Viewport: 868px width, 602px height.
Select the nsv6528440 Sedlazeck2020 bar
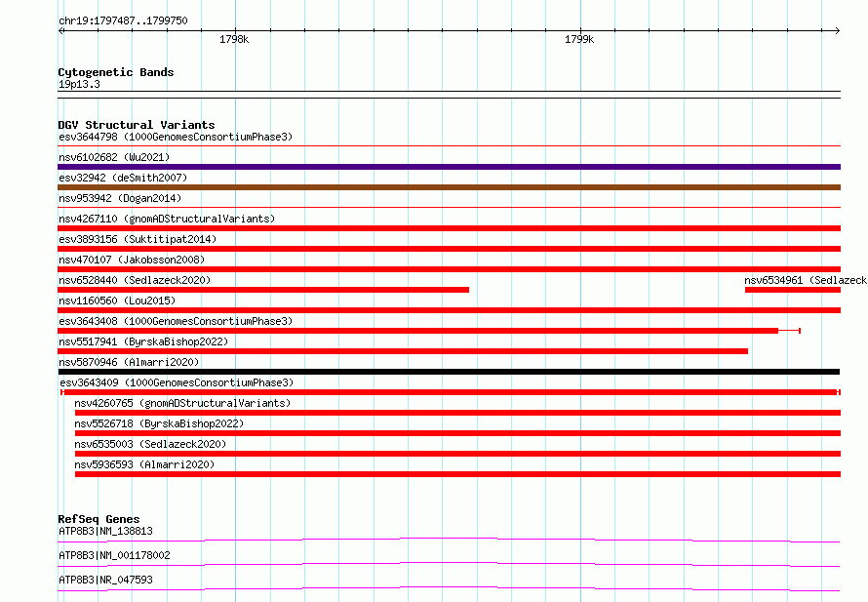click(x=263, y=290)
